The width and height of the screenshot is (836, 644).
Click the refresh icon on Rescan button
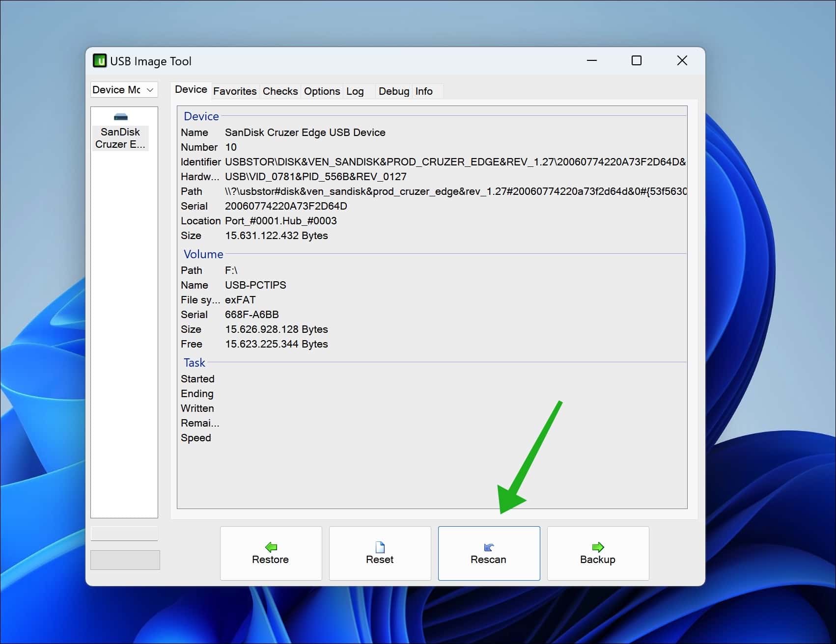click(488, 547)
